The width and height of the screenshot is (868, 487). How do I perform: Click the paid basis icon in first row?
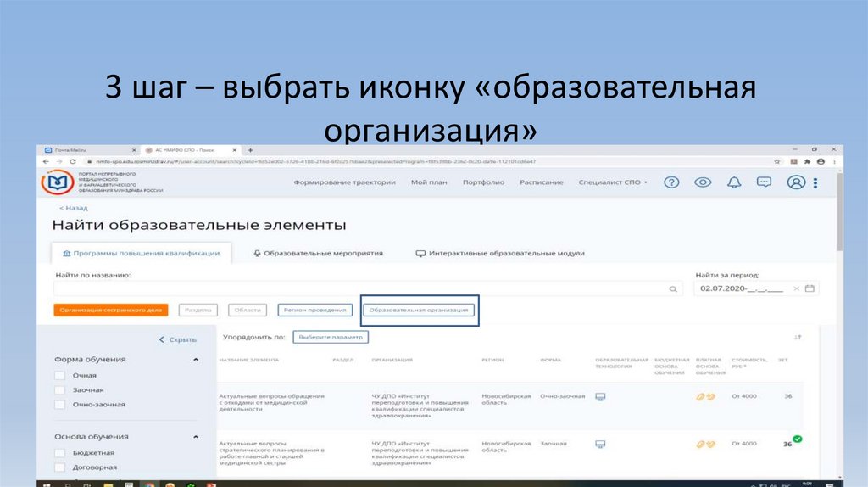[705, 397]
